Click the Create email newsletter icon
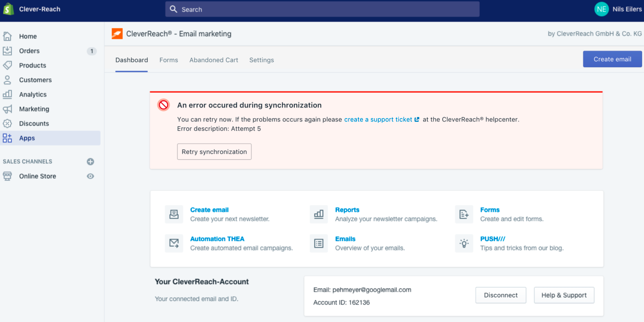This screenshot has width=644, height=322. pyautogui.click(x=174, y=214)
